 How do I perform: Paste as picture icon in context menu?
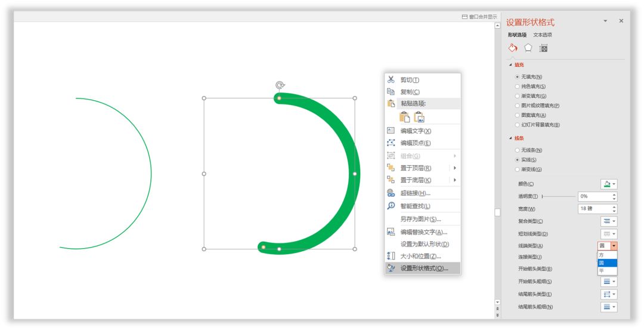tap(419, 117)
